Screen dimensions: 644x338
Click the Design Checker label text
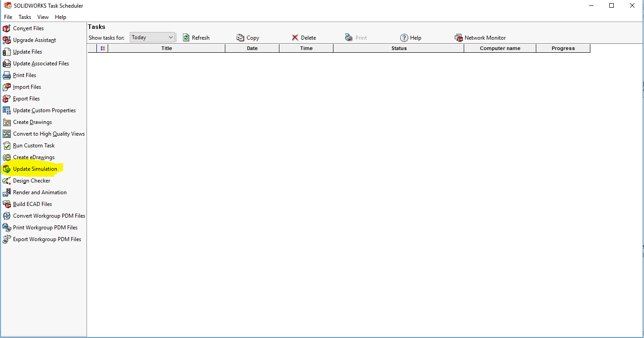tap(32, 181)
